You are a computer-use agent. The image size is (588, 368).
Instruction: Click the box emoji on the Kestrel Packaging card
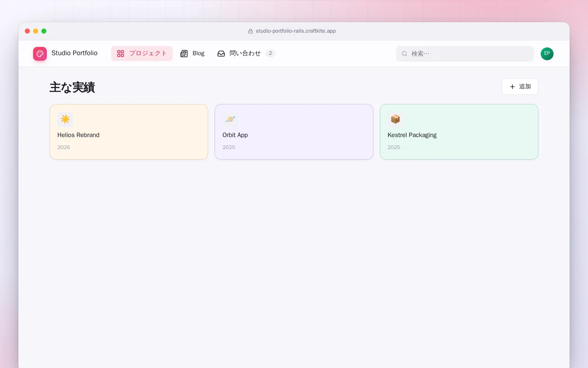[x=395, y=120]
